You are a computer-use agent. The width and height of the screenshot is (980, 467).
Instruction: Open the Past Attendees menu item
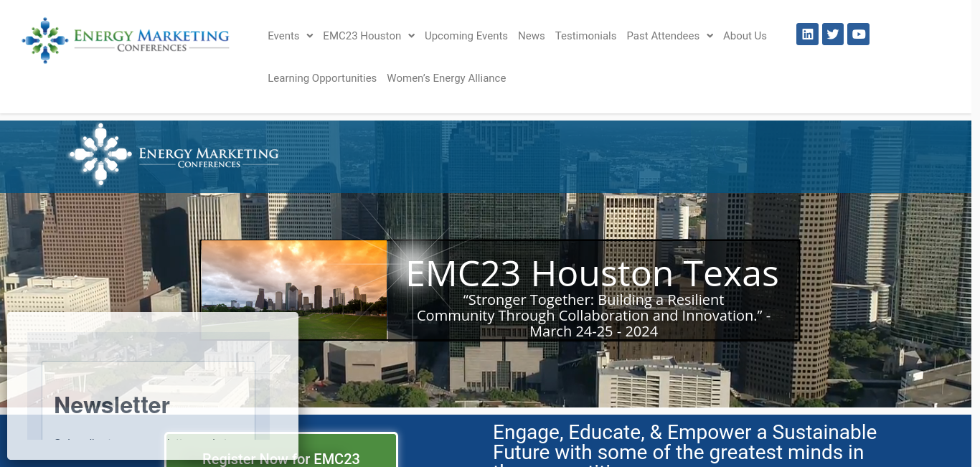point(663,36)
